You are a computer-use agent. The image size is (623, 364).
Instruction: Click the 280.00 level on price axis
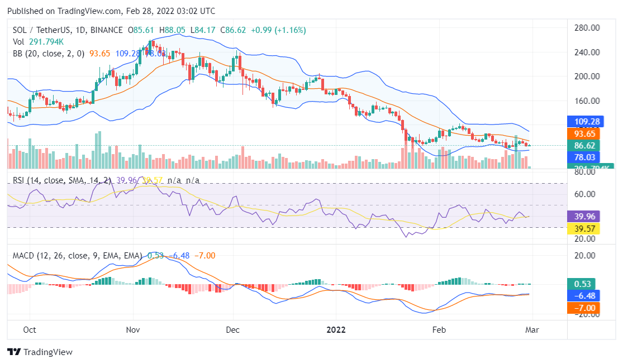(x=587, y=28)
